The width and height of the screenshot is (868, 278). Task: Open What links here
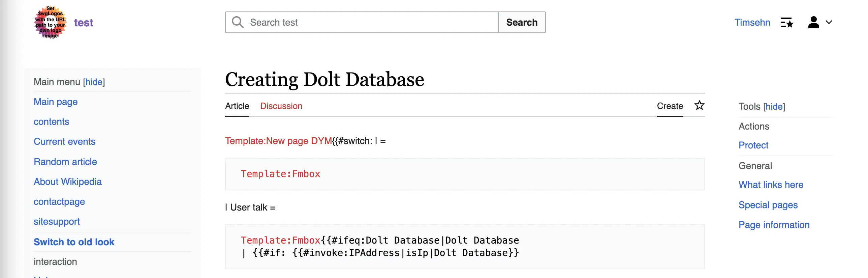tap(771, 185)
